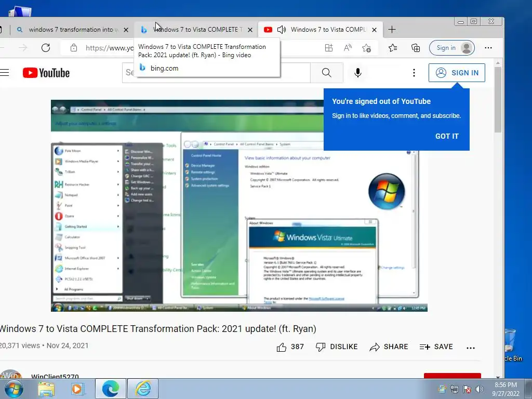Click the video title text

158,329
